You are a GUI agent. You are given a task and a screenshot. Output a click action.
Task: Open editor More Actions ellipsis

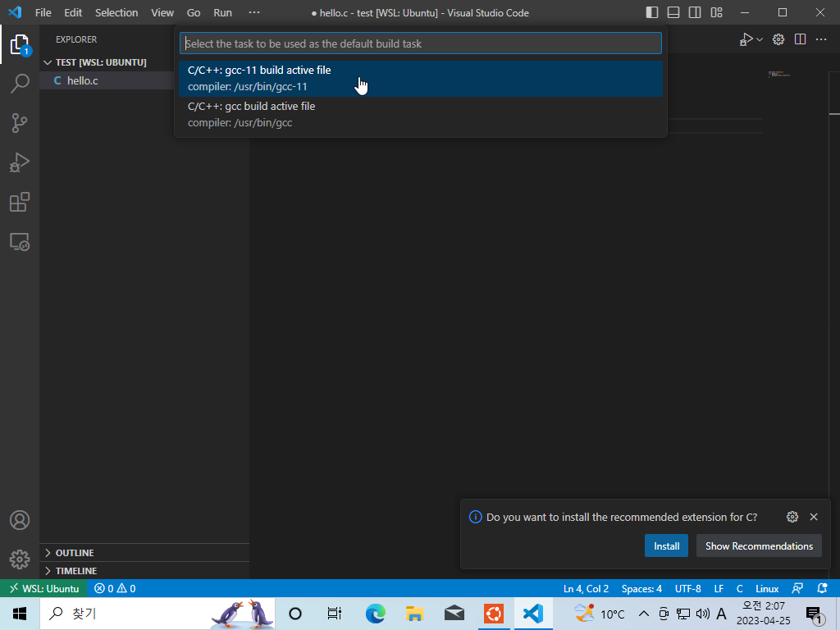tap(821, 39)
